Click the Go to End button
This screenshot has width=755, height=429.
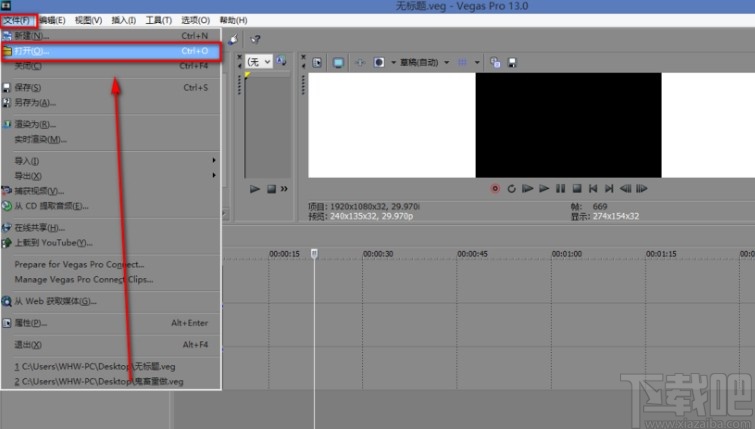[609, 189]
